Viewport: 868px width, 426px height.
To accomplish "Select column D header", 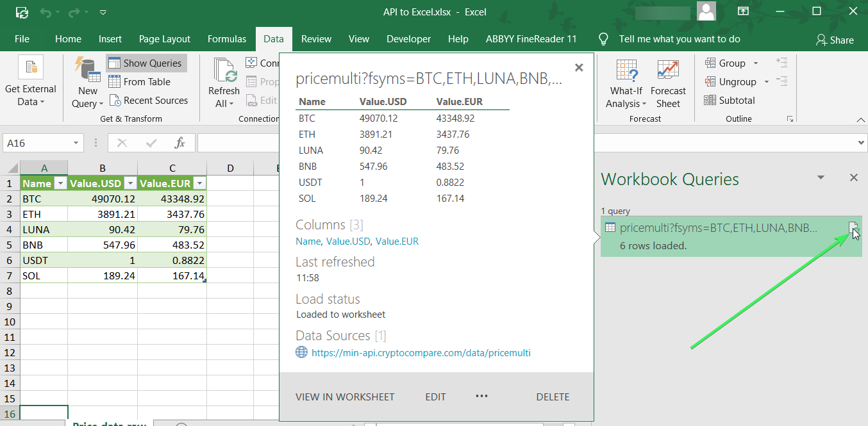I will pyautogui.click(x=230, y=168).
